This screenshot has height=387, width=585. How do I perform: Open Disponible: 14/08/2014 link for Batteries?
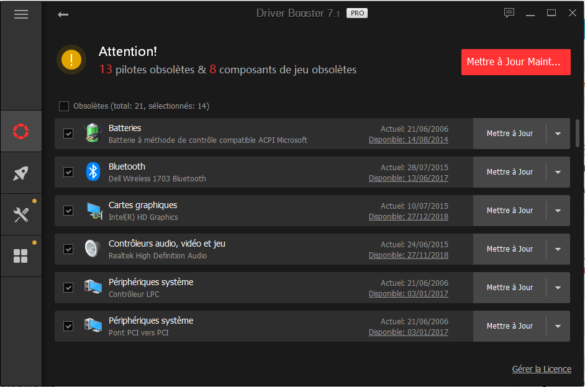408,140
